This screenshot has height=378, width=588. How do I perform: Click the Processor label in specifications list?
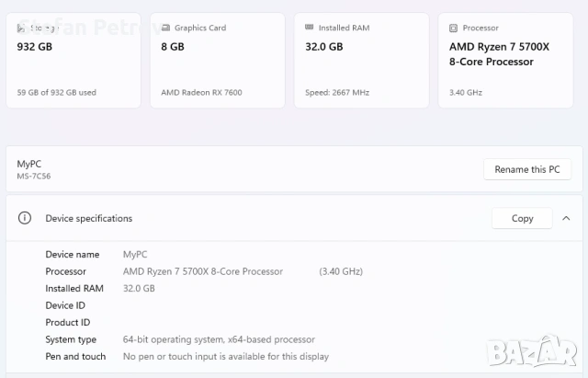65,271
